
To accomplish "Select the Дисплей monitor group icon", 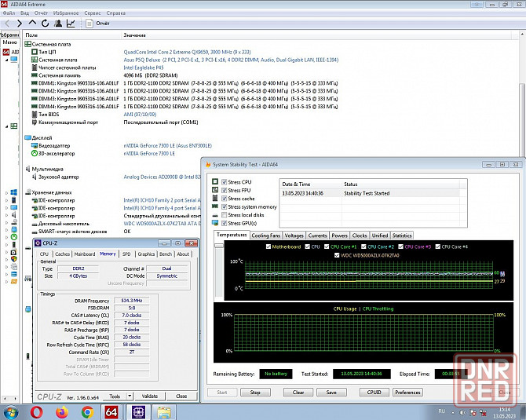I will point(27,137).
